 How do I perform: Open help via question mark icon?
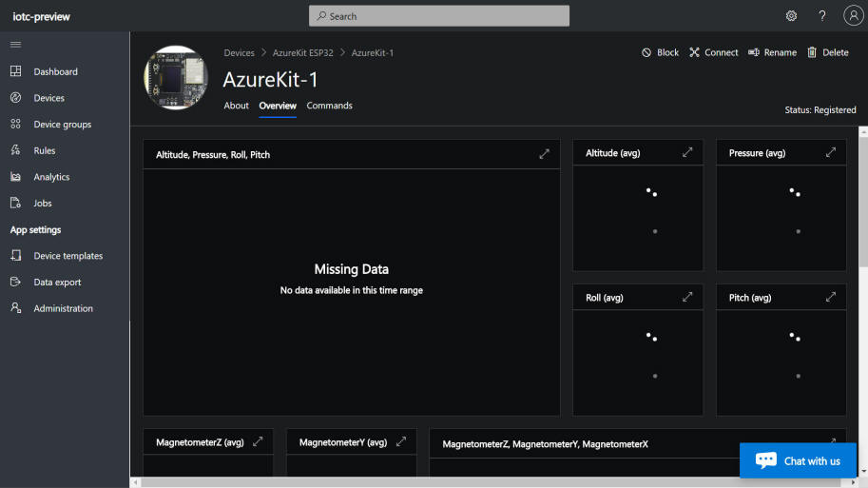(822, 16)
